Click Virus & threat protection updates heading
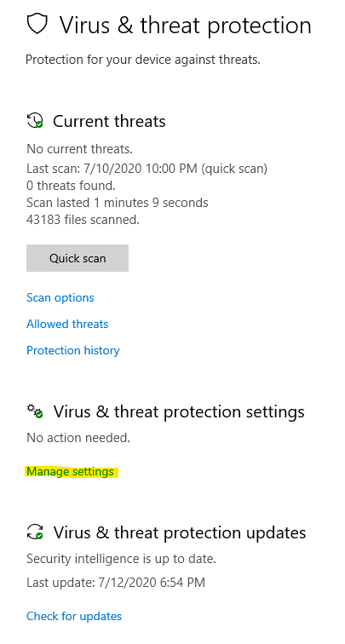This screenshot has height=644, width=345. [180, 532]
